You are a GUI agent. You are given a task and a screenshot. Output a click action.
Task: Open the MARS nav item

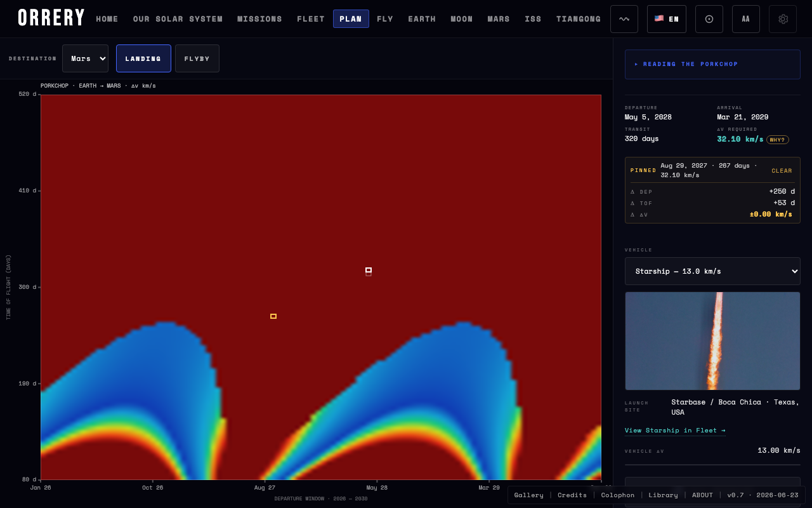[x=499, y=19]
